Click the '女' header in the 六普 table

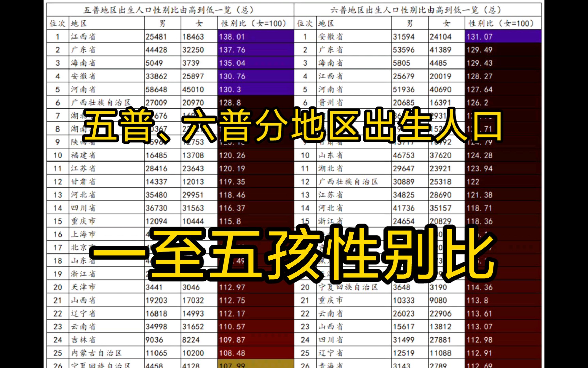coord(446,24)
